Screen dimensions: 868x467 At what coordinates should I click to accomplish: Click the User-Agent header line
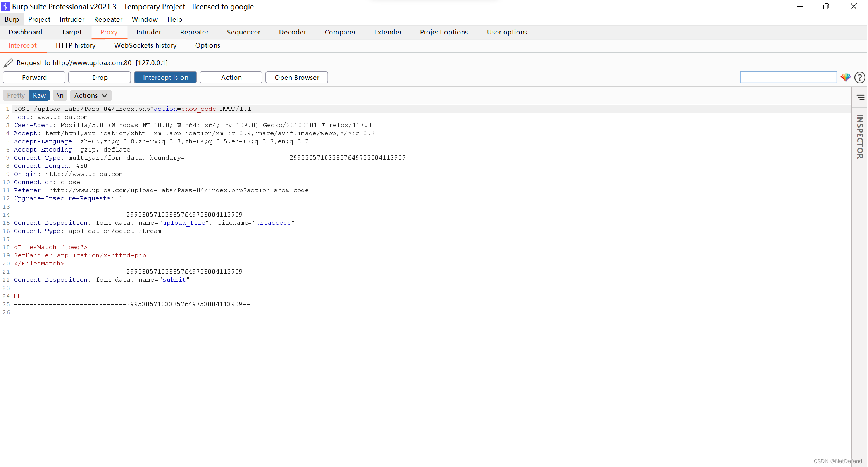click(x=193, y=125)
